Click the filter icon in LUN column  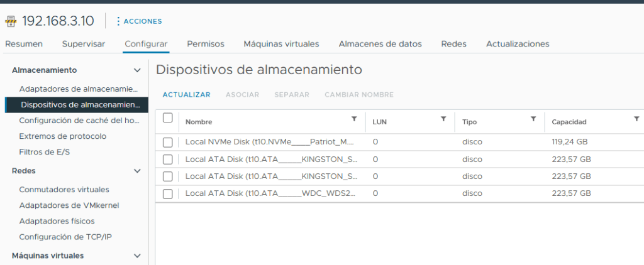(x=443, y=119)
